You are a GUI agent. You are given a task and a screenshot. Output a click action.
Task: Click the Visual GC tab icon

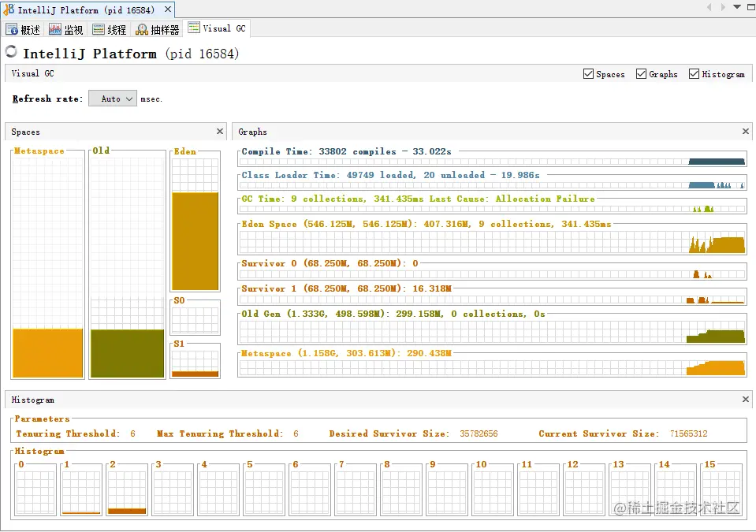pyautogui.click(x=194, y=28)
